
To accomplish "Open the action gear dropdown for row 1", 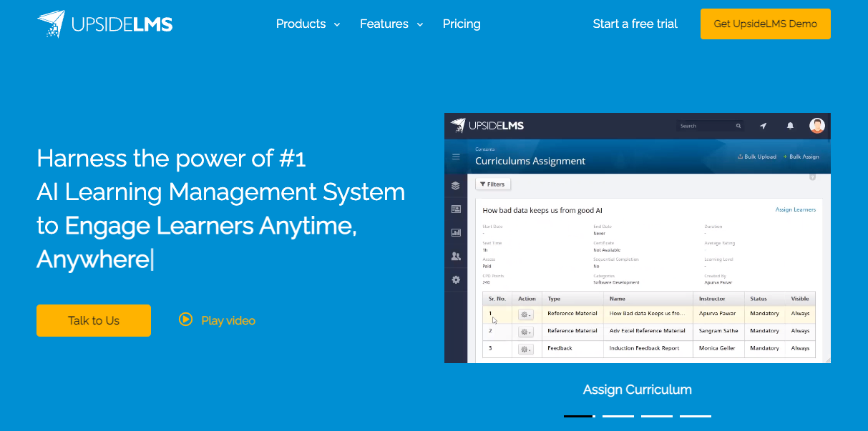I will pyautogui.click(x=526, y=314).
